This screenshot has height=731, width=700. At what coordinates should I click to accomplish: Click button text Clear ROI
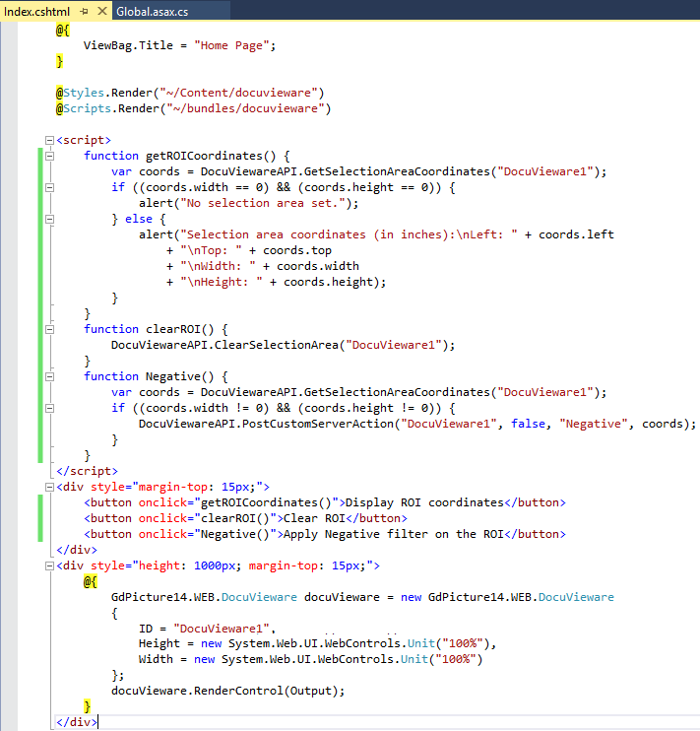tap(314, 518)
